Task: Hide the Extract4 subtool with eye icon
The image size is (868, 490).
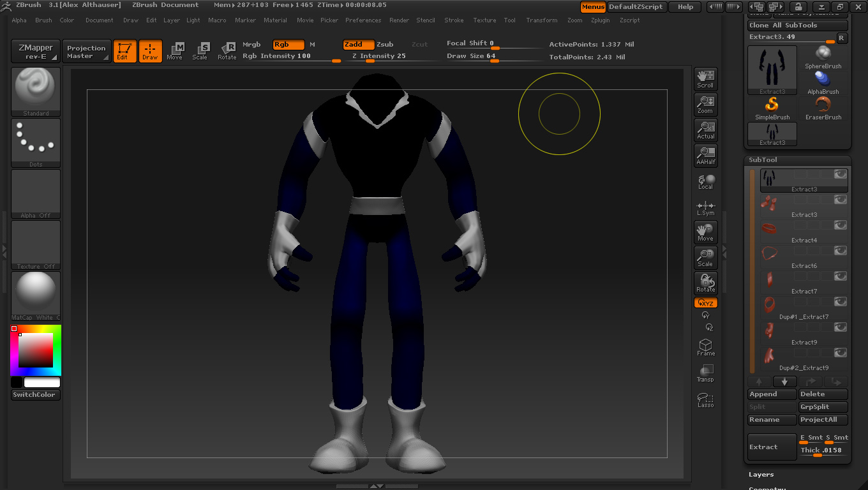Action: click(841, 225)
